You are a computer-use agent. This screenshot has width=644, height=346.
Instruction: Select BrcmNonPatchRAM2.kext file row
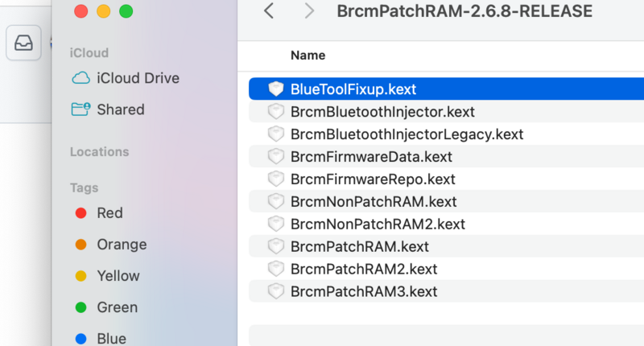(378, 224)
